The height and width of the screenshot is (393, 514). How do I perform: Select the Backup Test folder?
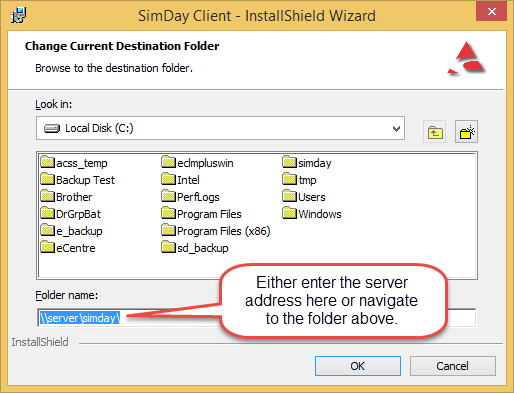78,180
